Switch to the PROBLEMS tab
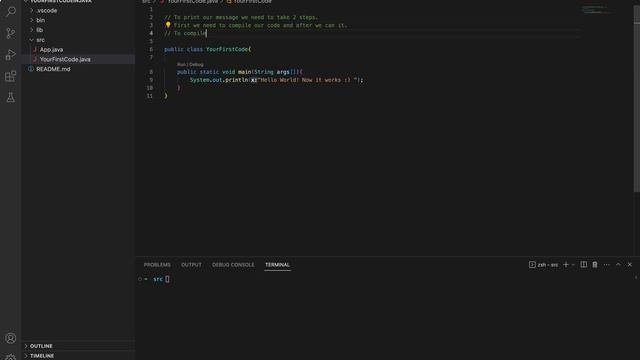Image resolution: width=640 pixels, height=360 pixels. (x=157, y=265)
